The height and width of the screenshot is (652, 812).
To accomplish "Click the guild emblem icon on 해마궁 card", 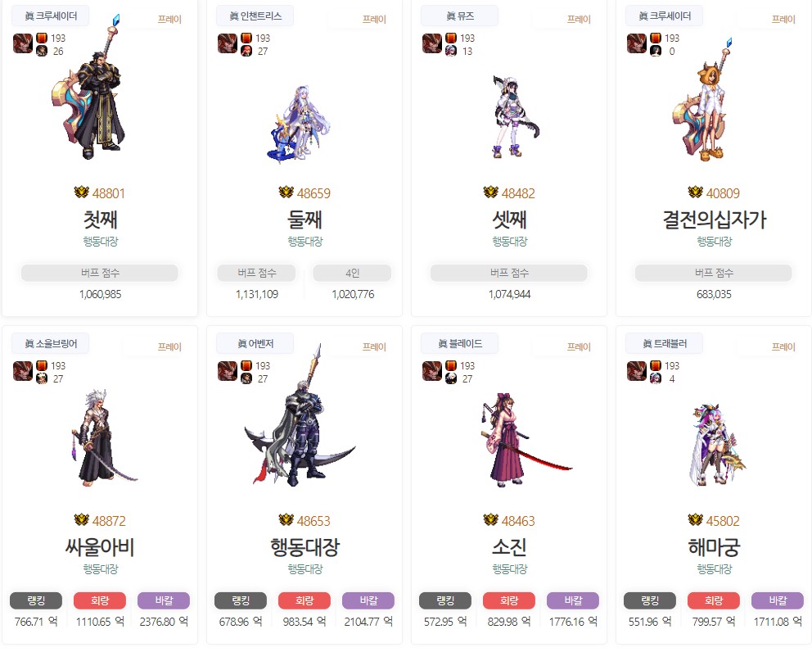I will tap(637, 371).
